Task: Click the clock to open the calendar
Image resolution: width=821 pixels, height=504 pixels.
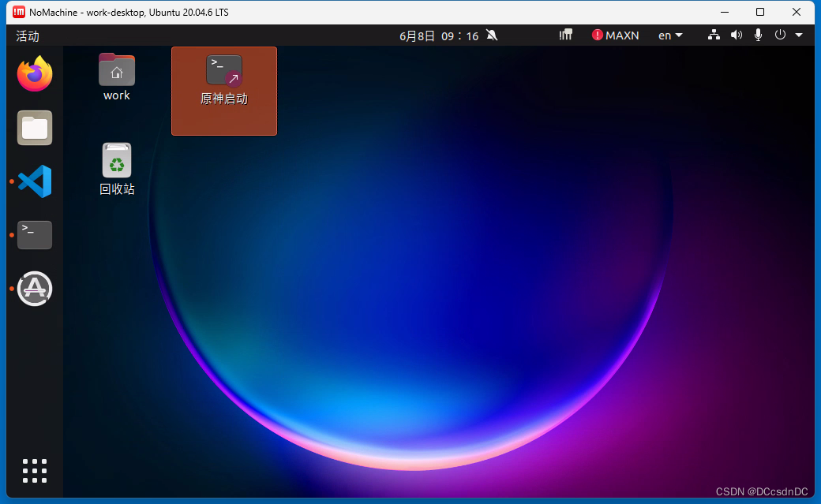Action: tap(439, 35)
